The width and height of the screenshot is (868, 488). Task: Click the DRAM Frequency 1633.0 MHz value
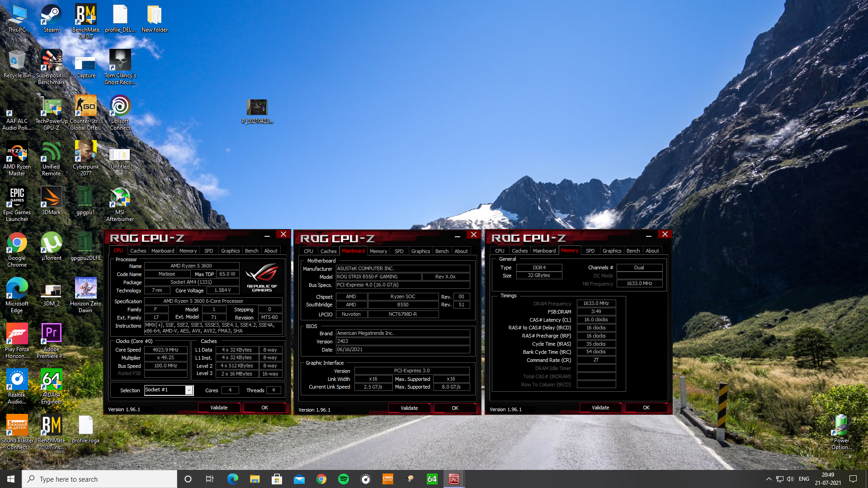point(596,304)
